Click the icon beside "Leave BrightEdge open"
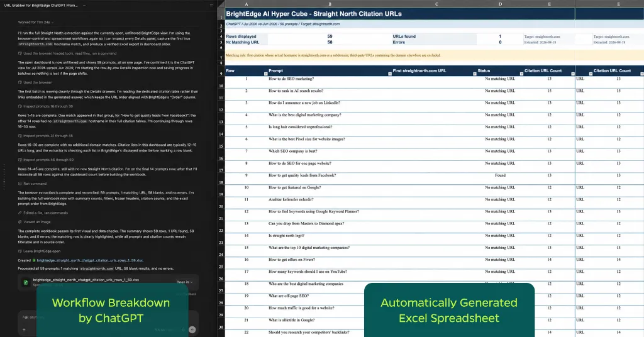Viewport: 644px width, 337px height. (x=20, y=251)
